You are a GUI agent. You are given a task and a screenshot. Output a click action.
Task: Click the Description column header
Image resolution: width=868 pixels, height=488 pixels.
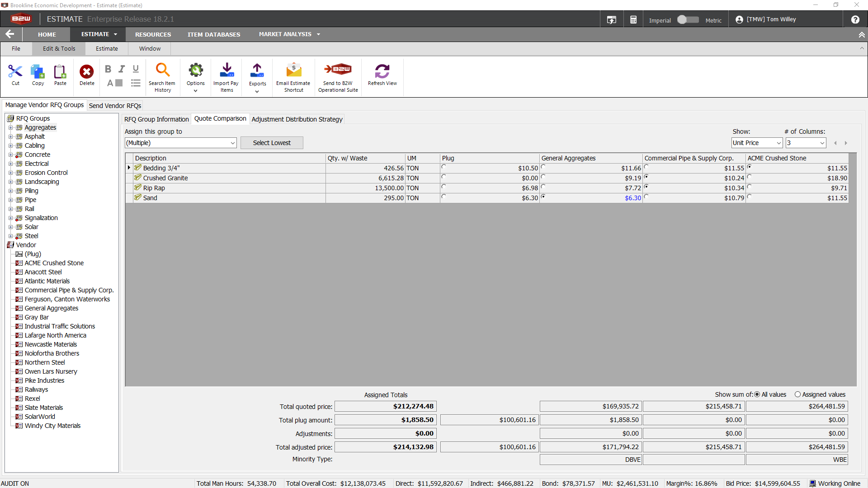pyautogui.click(x=230, y=158)
